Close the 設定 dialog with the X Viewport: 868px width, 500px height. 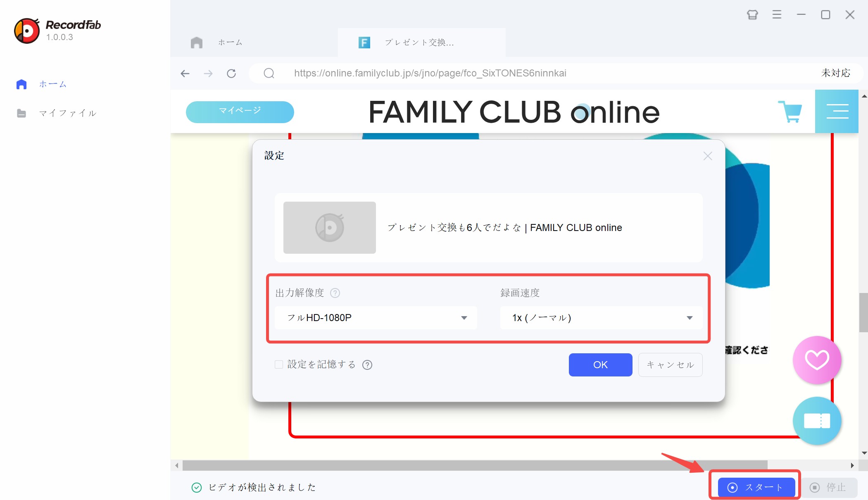(x=708, y=156)
